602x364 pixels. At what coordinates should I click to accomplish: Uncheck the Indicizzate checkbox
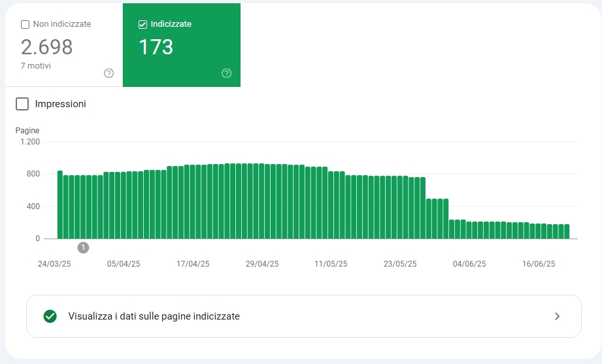click(142, 25)
